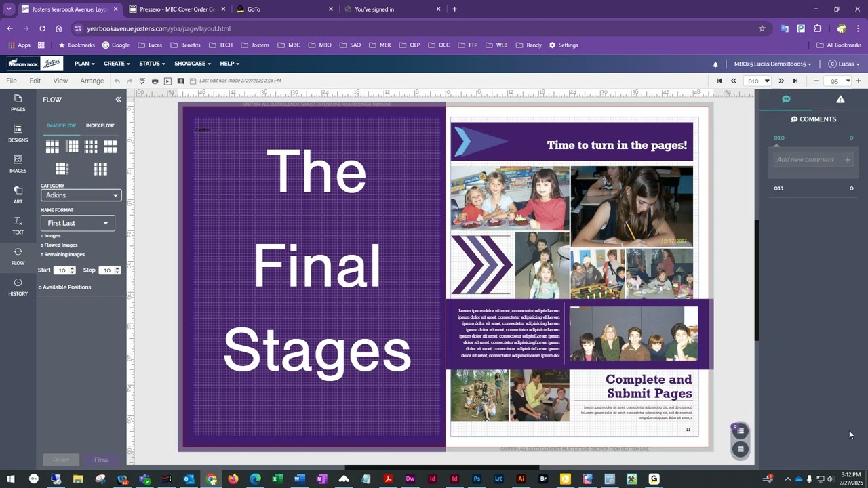Screen dimensions: 868x488
Task: Open the page number dropdown 010
Action: pos(757,81)
